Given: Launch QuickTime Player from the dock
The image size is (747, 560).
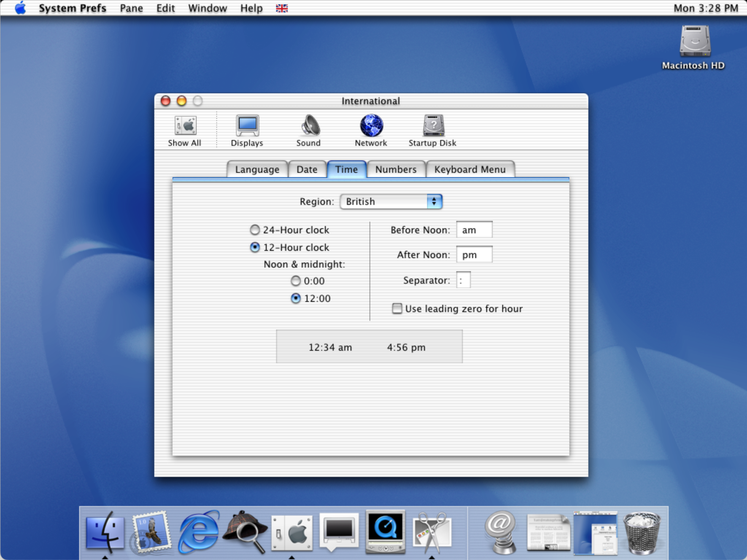Looking at the screenshot, I should [x=385, y=532].
